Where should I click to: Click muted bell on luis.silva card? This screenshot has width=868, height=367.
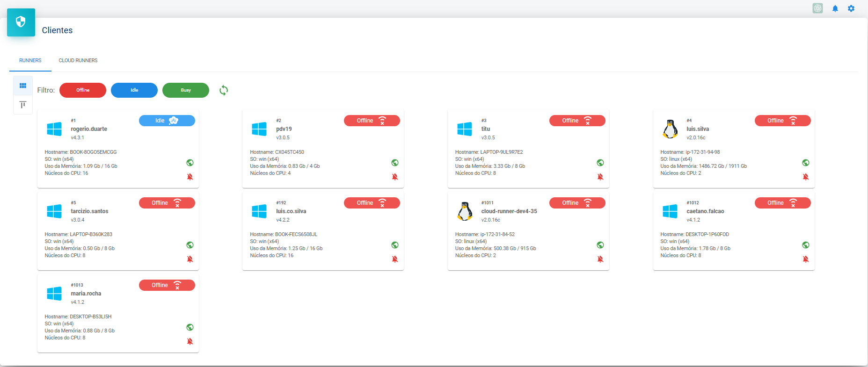806,177
